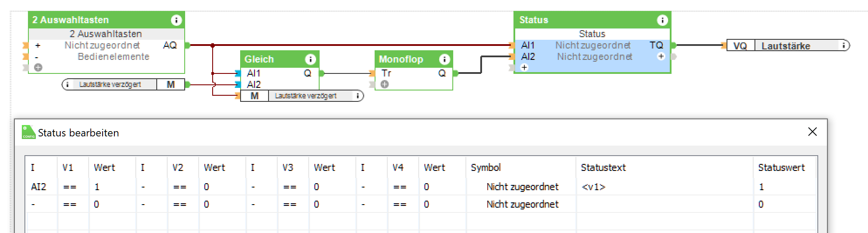Show info for the Monoflop block
Image resolution: width=868 pixels, height=233 pixels.
click(x=444, y=59)
